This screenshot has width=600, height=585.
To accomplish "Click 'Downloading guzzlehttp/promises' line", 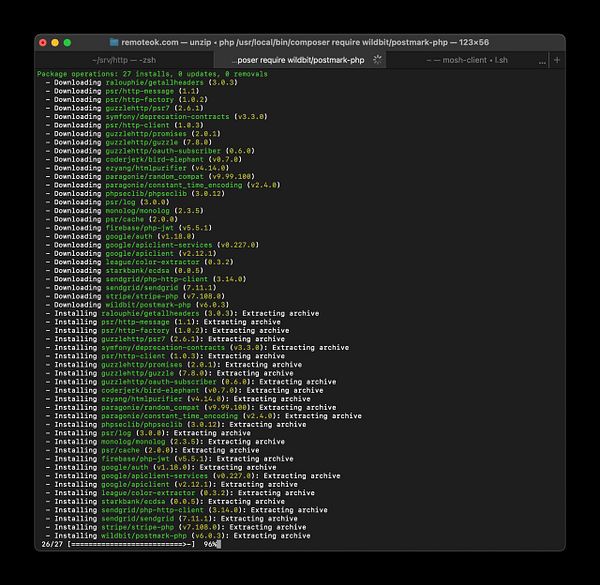I will [133, 134].
